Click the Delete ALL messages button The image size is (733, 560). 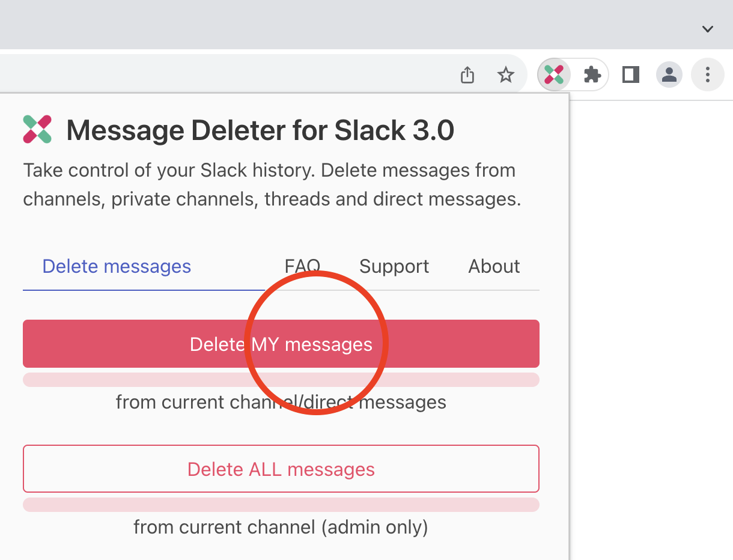click(281, 469)
